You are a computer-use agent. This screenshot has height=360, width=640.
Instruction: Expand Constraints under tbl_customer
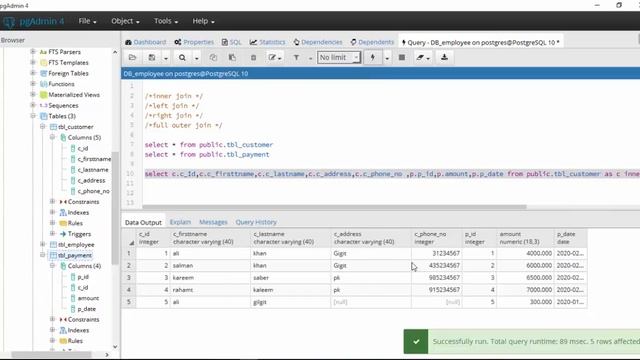(x=52, y=201)
